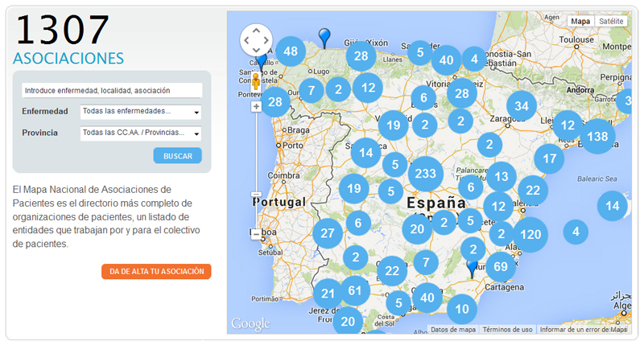Click the 20 cluster near Jerez
Image resolution: width=644 pixels, height=345 pixels.
click(x=348, y=321)
